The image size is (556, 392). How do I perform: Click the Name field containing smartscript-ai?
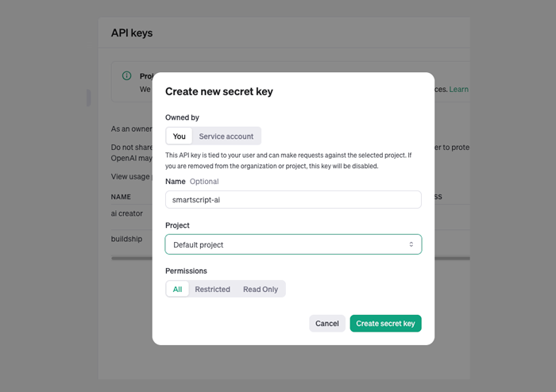tap(293, 200)
